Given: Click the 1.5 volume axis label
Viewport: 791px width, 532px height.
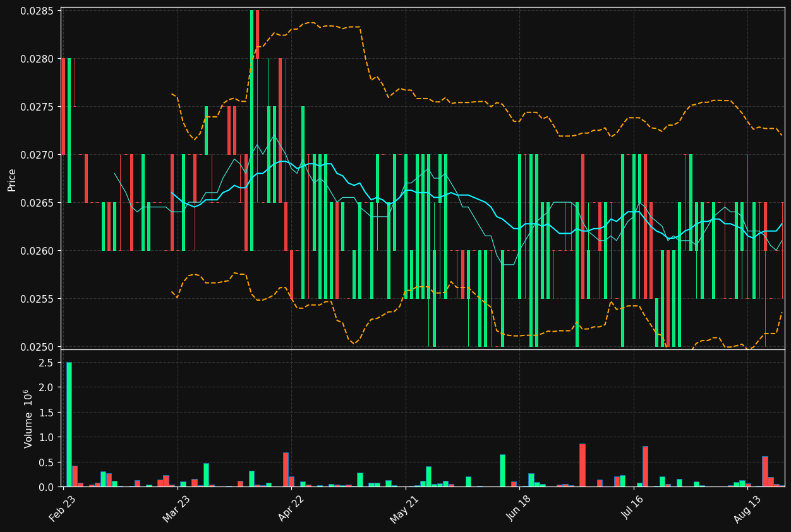Looking at the screenshot, I should [47, 413].
